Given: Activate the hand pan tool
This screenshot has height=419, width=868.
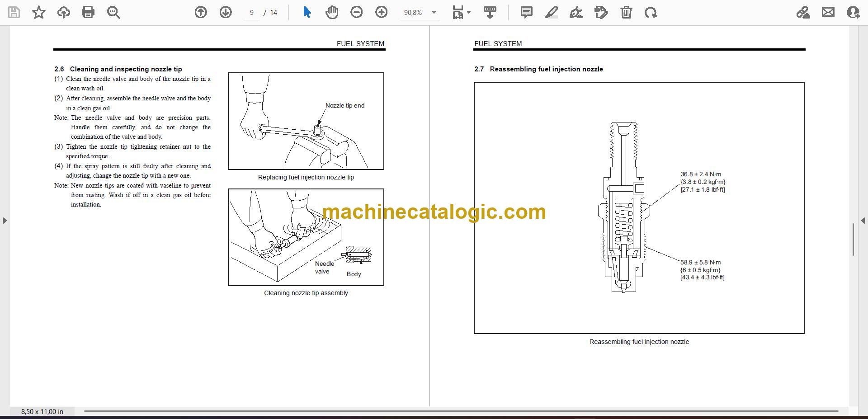Looking at the screenshot, I should pos(332,12).
